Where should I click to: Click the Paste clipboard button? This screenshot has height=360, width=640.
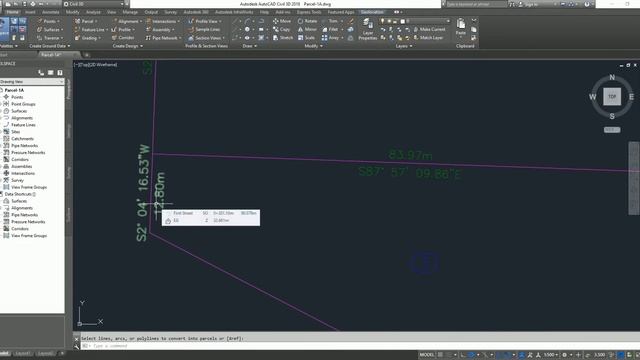click(460, 27)
